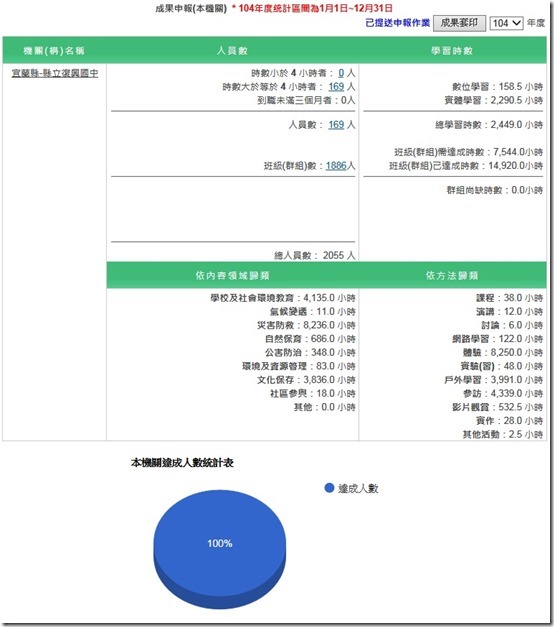Click 數位學習:158.5 小時 value
This screenshot has width=554, height=627.
coord(497,87)
